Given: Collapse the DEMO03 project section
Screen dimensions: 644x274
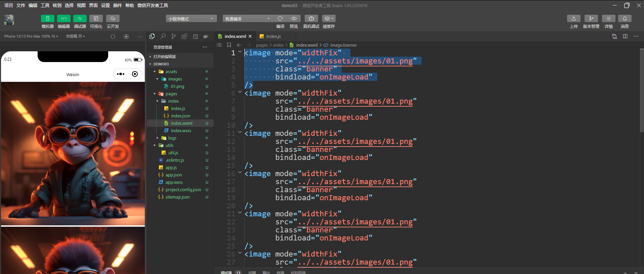Looking at the screenshot, I should coord(180,64).
